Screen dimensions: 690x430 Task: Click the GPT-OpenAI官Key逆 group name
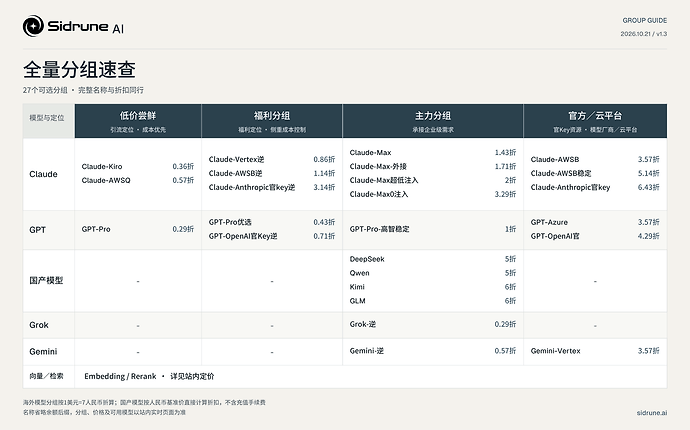click(243, 236)
